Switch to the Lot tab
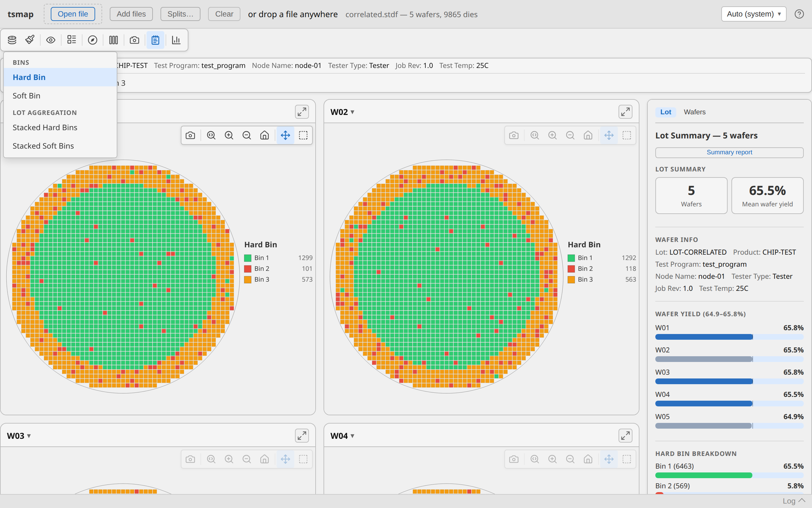This screenshot has height=508, width=812. click(666, 112)
